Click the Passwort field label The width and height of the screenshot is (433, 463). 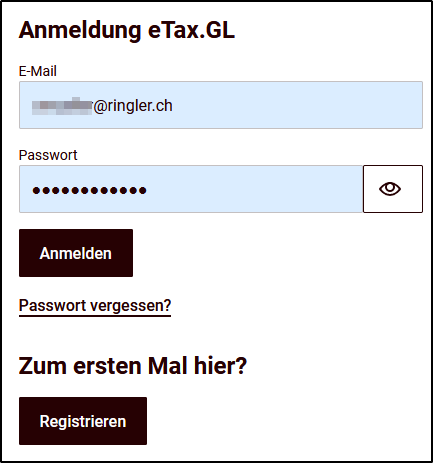point(48,155)
